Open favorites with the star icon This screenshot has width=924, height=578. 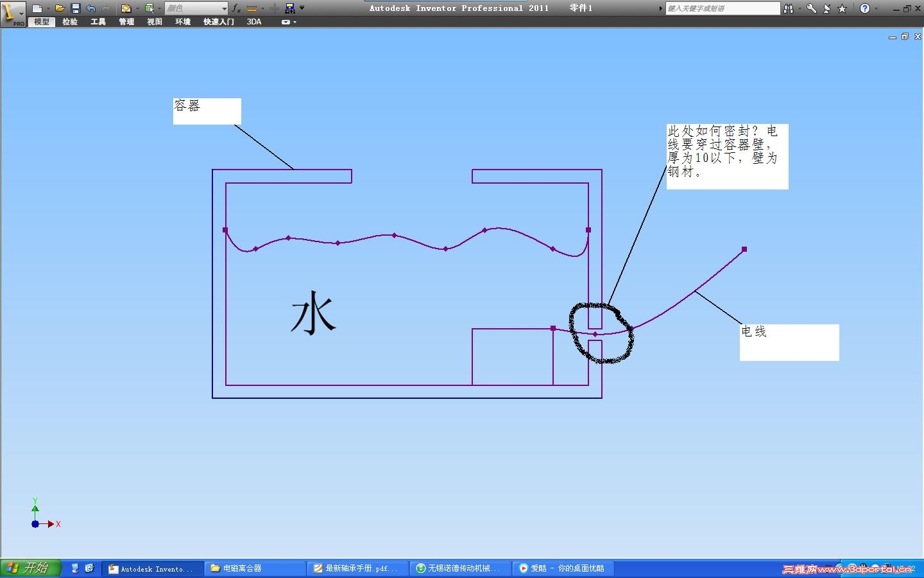click(843, 8)
